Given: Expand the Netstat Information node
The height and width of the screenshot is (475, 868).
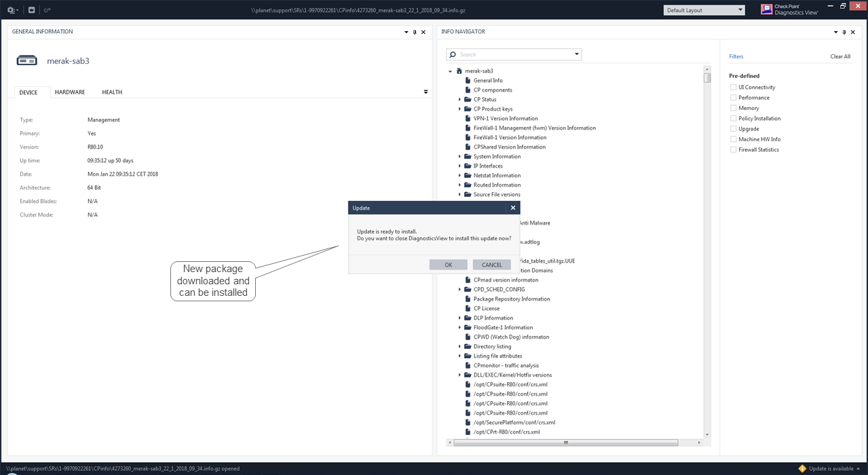Looking at the screenshot, I should pos(459,176).
